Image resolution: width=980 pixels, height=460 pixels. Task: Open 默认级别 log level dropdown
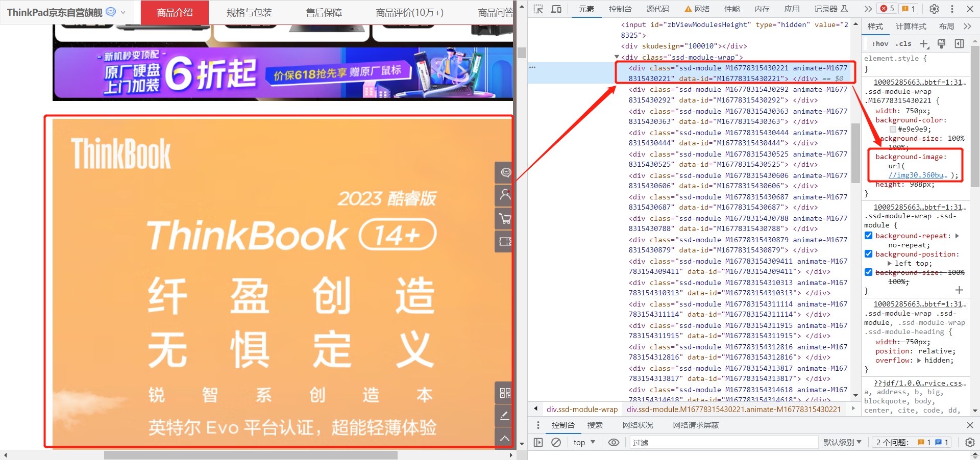[x=842, y=442]
